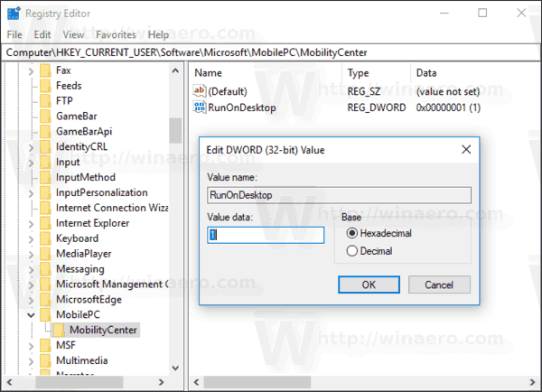Image resolution: width=542 pixels, height=392 pixels.
Task: Click the InputMethod folder icon
Action: tap(45, 177)
